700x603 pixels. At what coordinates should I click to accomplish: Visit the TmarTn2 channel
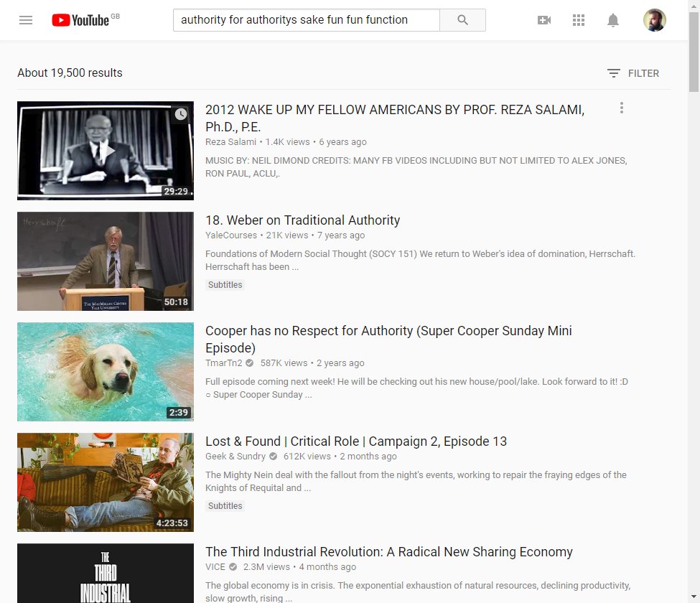(224, 363)
